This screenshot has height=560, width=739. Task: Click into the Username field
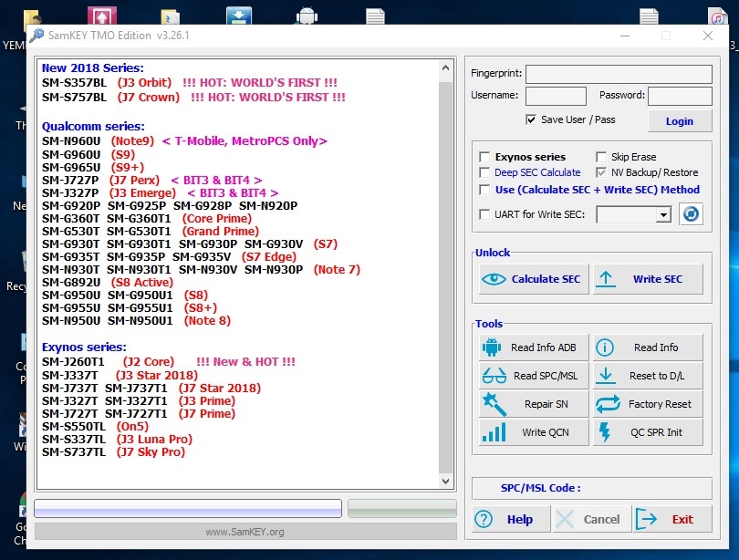(x=556, y=96)
